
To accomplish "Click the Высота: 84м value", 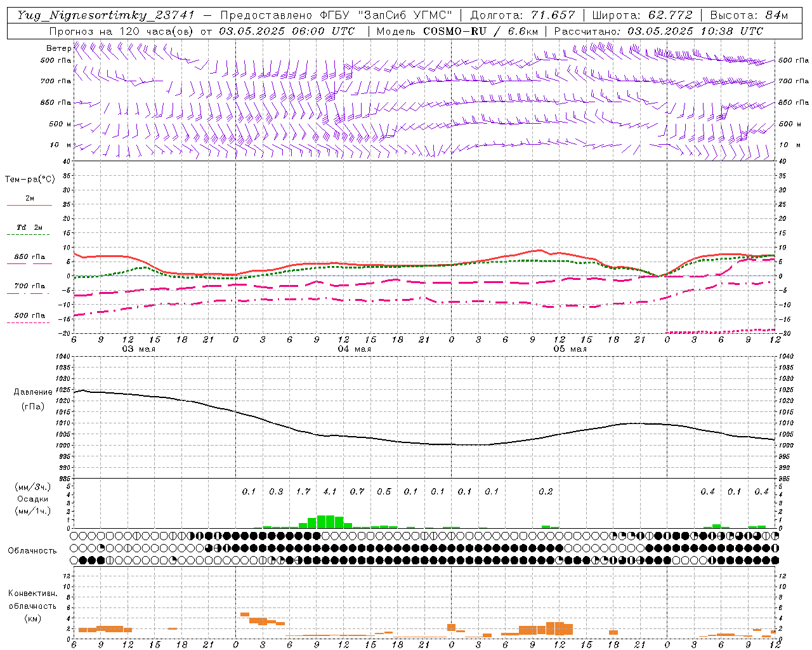I will [x=749, y=15].
